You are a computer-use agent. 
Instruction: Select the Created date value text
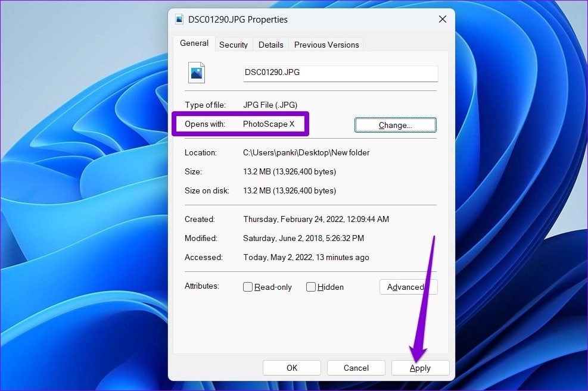pyautogui.click(x=316, y=219)
